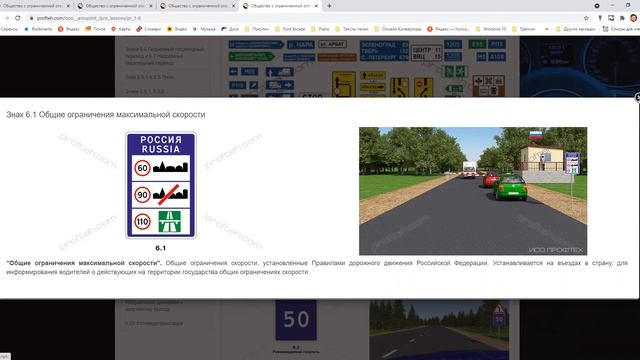Open the Музыка bookmark
The width and height of the screenshot is (640, 360).
pos(204,29)
